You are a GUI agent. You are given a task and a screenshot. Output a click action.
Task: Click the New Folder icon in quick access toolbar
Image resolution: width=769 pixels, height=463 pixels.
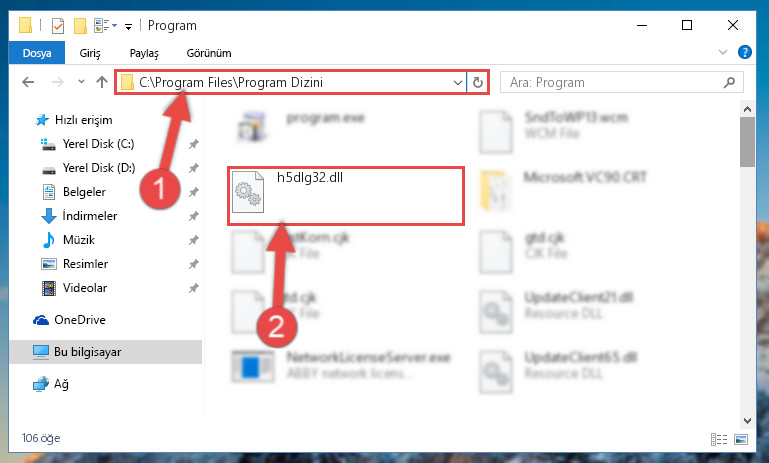click(80, 26)
